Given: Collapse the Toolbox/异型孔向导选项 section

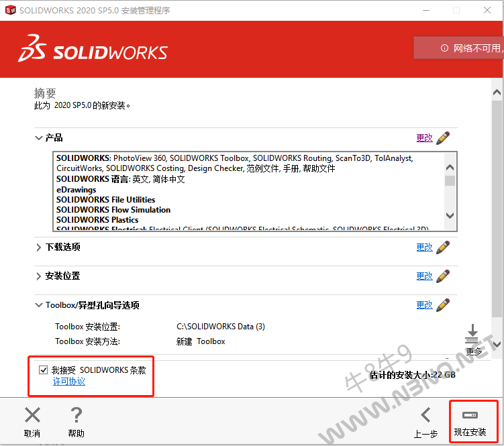Looking at the screenshot, I should [38, 305].
